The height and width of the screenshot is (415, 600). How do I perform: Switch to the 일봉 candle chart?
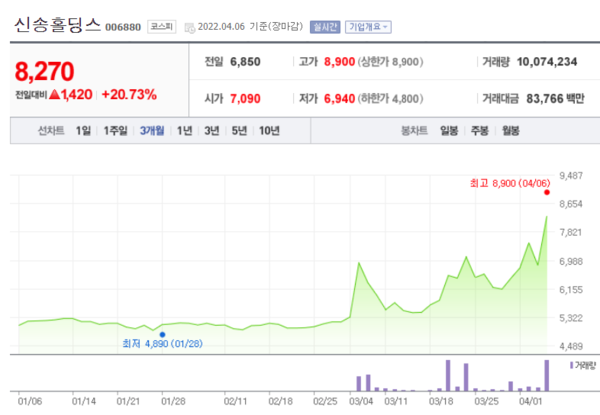coord(449,130)
